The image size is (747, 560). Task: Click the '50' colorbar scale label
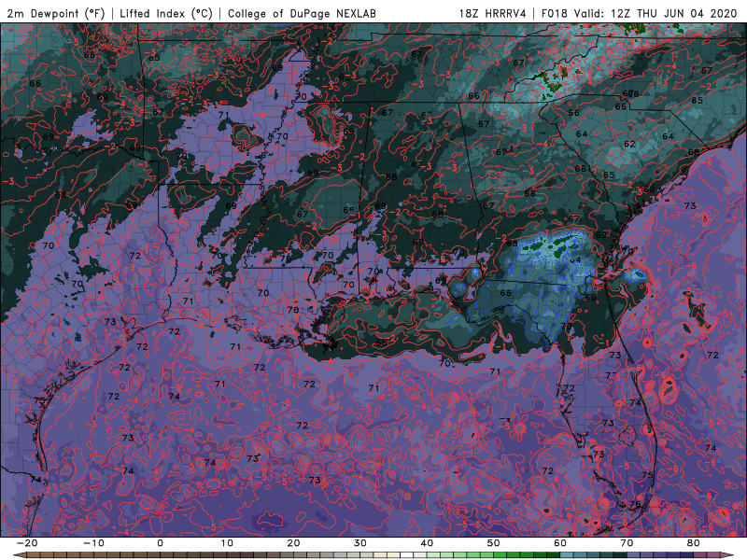[494, 543]
